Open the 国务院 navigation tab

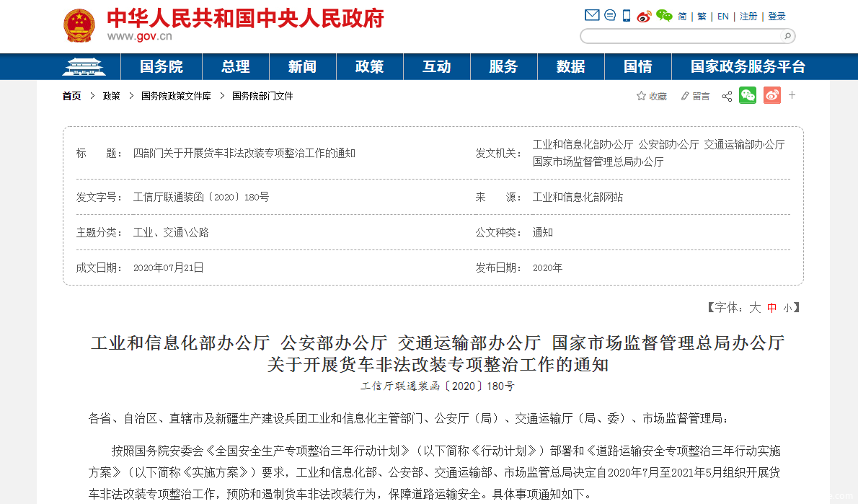tap(162, 67)
